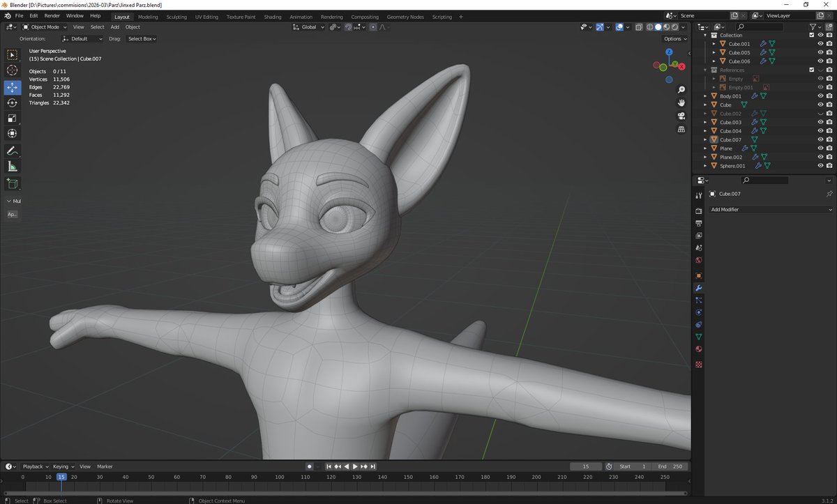Switch to the Sculpting workspace tab

tap(176, 17)
